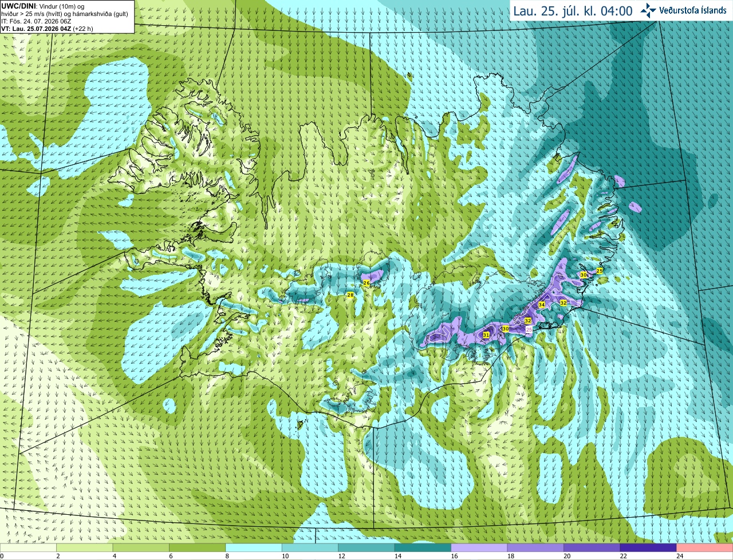733x560 pixels.
Task: Click the yellow gust marker labeled 25
Action: click(x=600, y=270)
